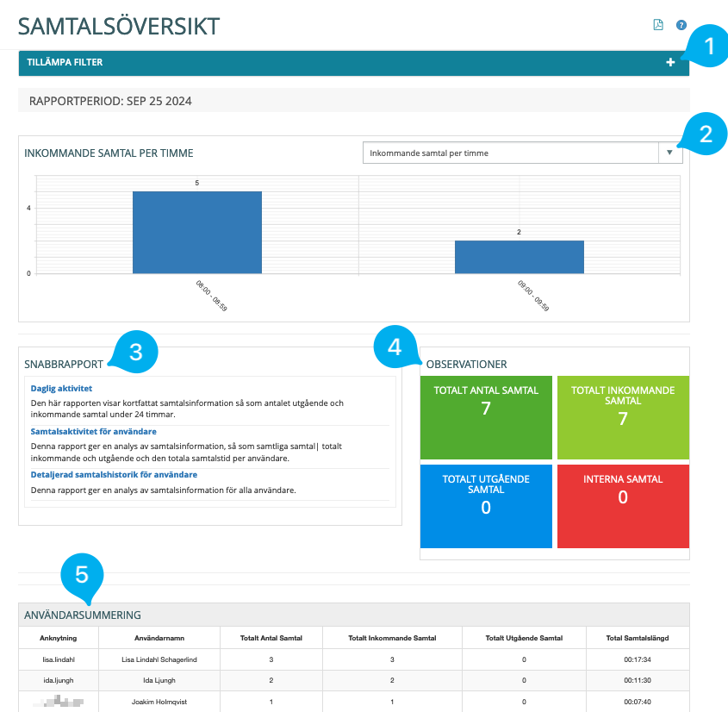The width and height of the screenshot is (728, 712).
Task: Click the 09:00 - 09:59 chart bar
Action: coord(519,256)
